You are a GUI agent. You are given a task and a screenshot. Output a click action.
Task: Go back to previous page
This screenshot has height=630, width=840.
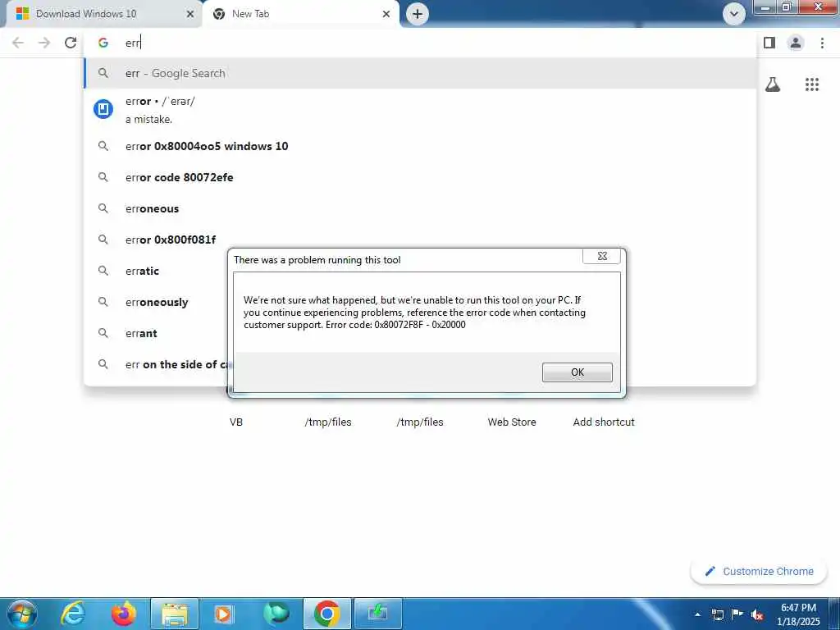click(18, 43)
